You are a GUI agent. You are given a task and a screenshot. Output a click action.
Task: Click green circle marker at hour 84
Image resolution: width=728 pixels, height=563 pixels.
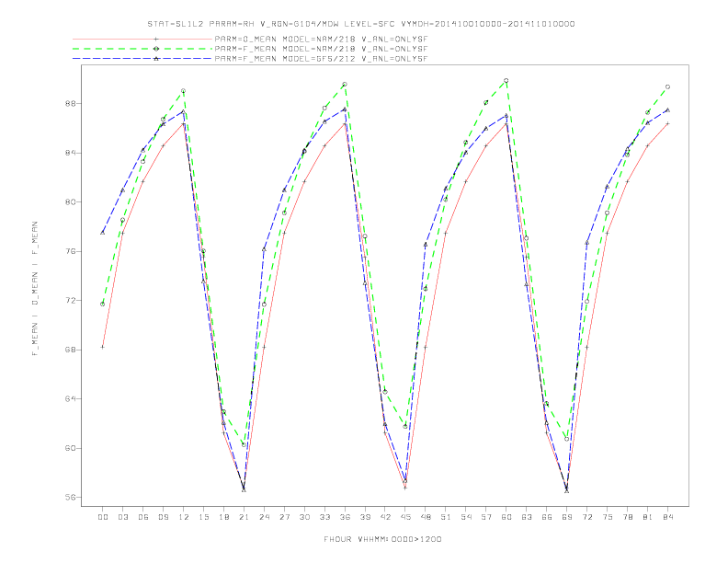(x=667, y=86)
